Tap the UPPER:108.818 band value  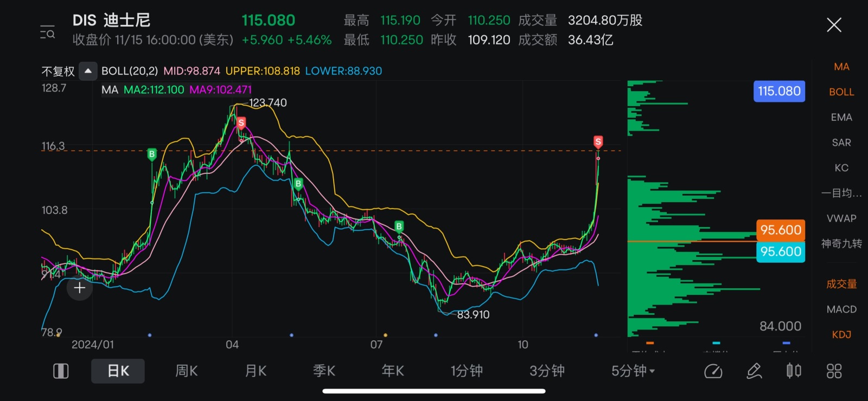[263, 71]
